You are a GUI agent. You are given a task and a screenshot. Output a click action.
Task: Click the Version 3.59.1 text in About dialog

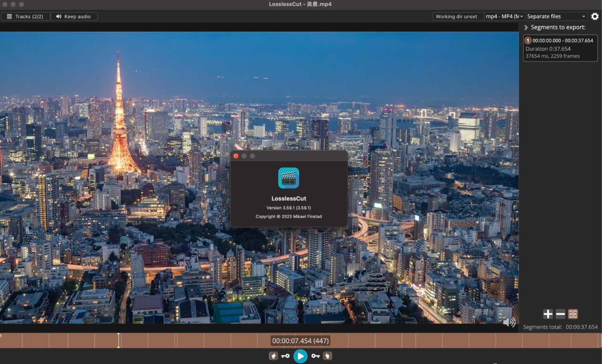289,208
